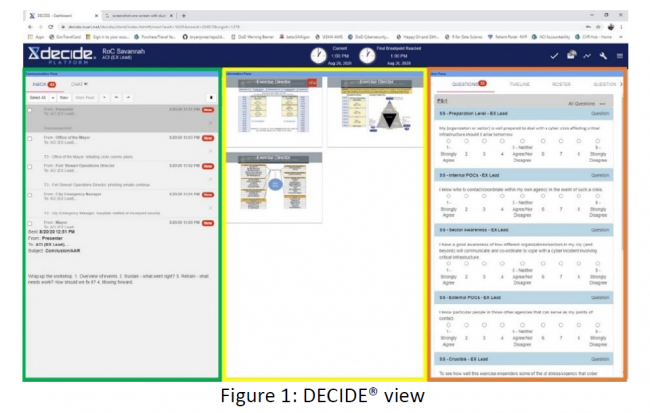Dismiss the Presenter message with its X
Screen dimensions: 650x413
click(211, 123)
